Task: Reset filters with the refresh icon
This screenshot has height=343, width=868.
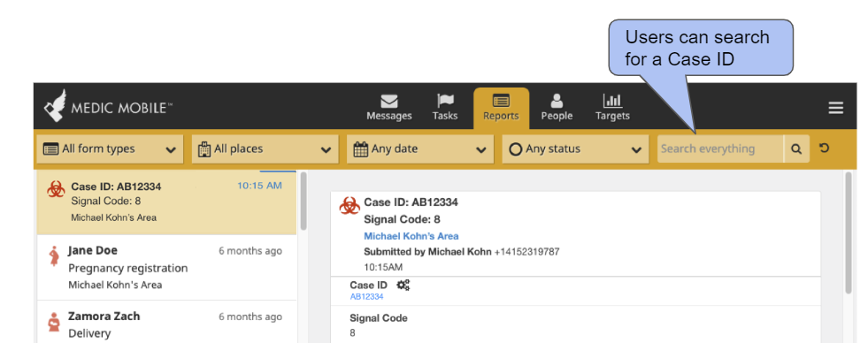Action: (x=825, y=149)
